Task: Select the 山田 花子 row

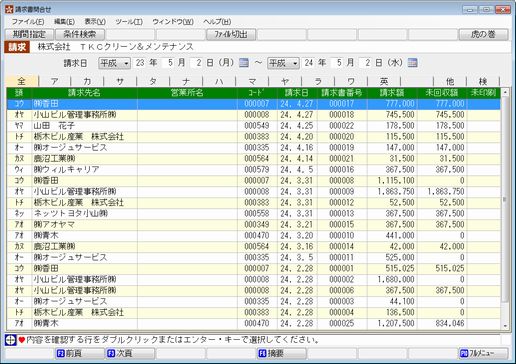Action: (x=253, y=126)
